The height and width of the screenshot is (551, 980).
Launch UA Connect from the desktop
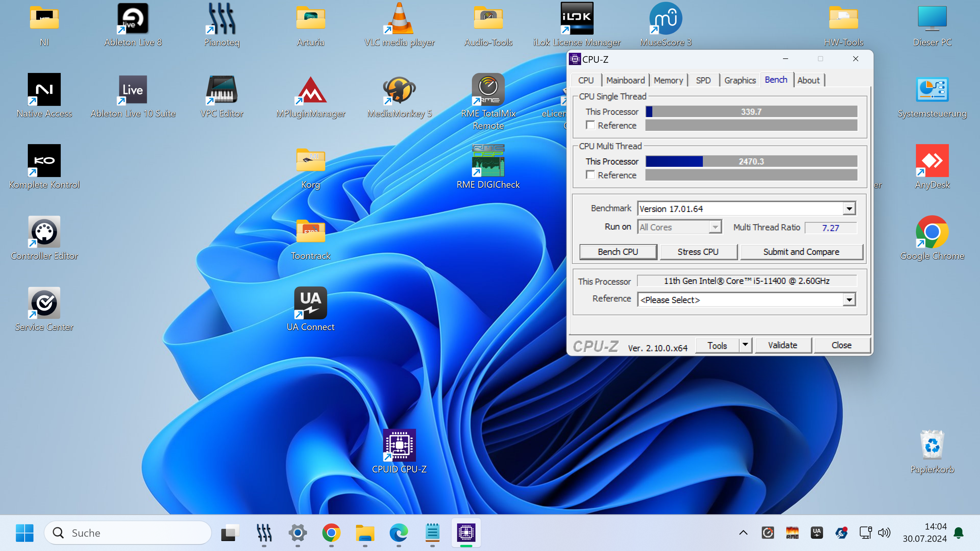pos(310,303)
